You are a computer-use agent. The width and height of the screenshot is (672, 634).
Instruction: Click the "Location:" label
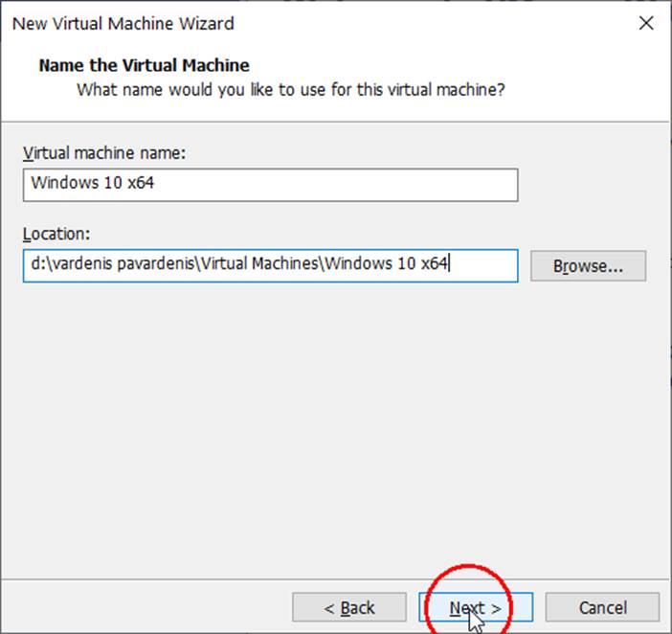(x=56, y=234)
